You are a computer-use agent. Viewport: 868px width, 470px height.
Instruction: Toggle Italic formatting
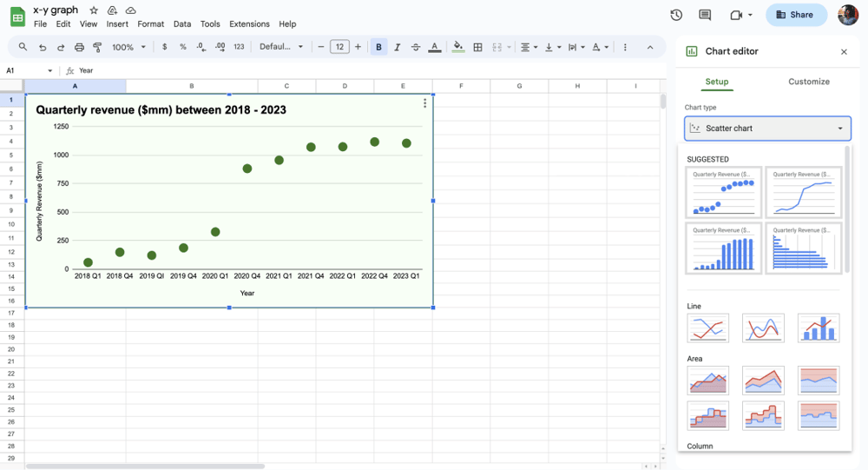coord(398,47)
